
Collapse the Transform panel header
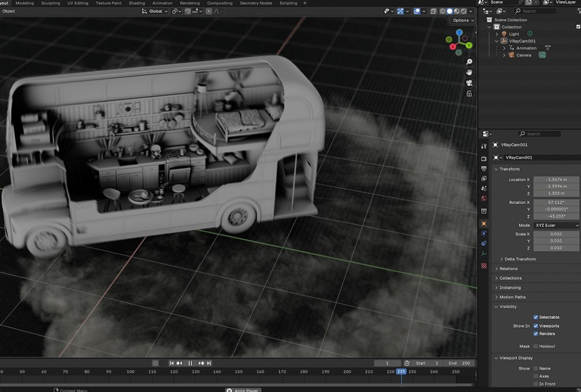point(509,169)
